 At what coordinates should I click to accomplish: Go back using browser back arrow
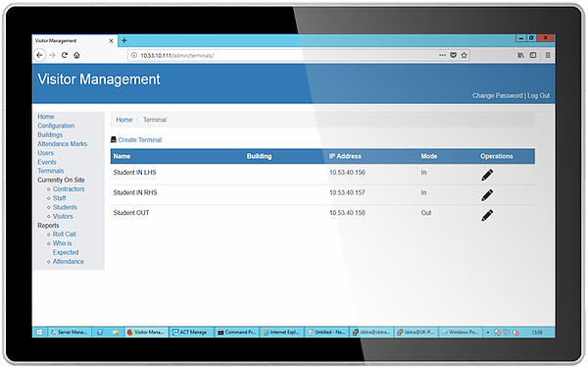[40, 55]
